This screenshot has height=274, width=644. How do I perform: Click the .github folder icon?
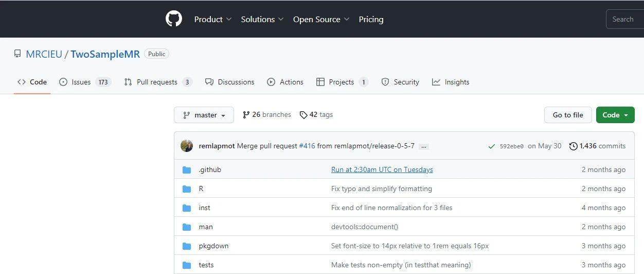tap(187, 170)
